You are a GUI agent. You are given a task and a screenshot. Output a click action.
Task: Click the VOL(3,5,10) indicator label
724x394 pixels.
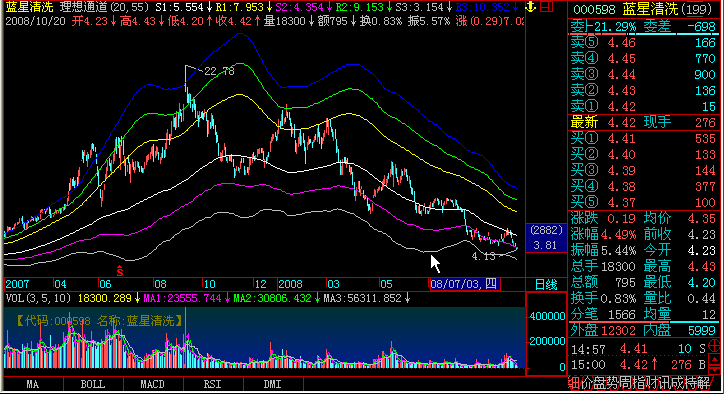coord(38,298)
